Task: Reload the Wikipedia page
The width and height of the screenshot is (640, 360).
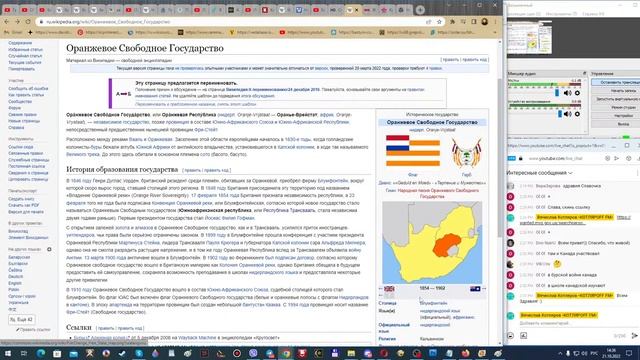Action: point(28,22)
